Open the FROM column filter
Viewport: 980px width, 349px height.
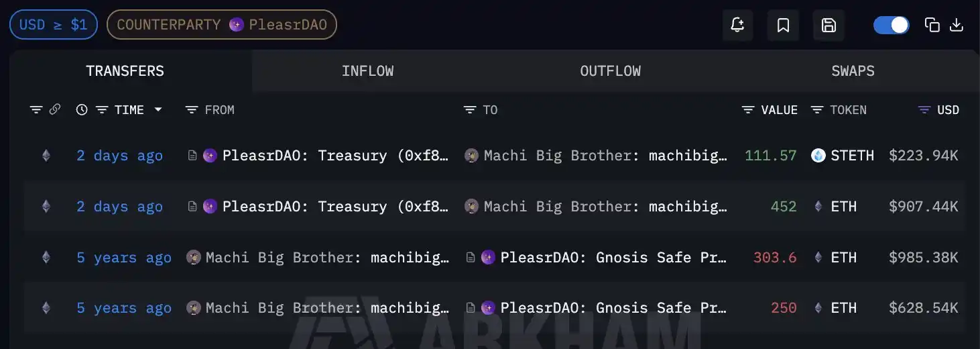point(192,109)
